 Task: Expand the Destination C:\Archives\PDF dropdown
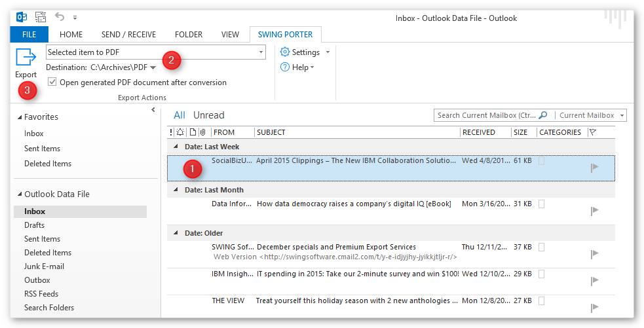click(153, 67)
